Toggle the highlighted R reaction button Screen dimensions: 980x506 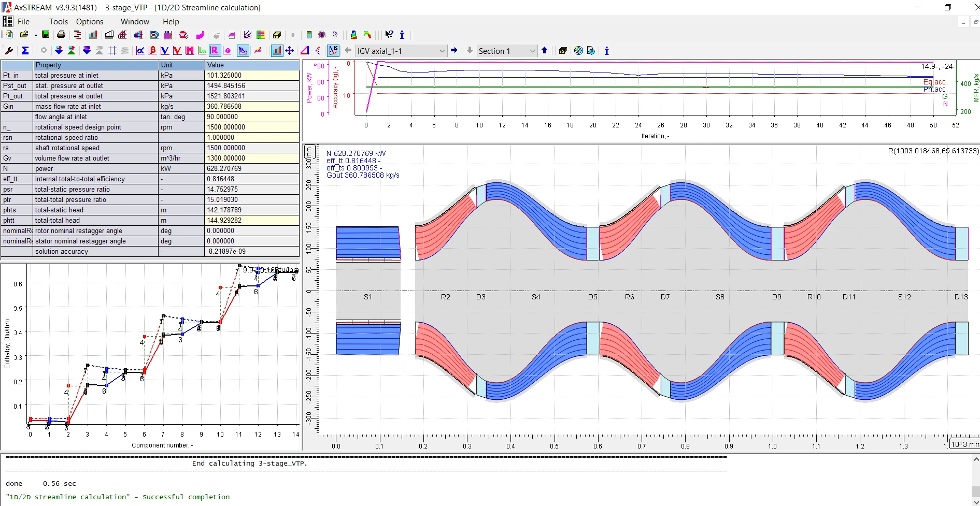[215, 51]
